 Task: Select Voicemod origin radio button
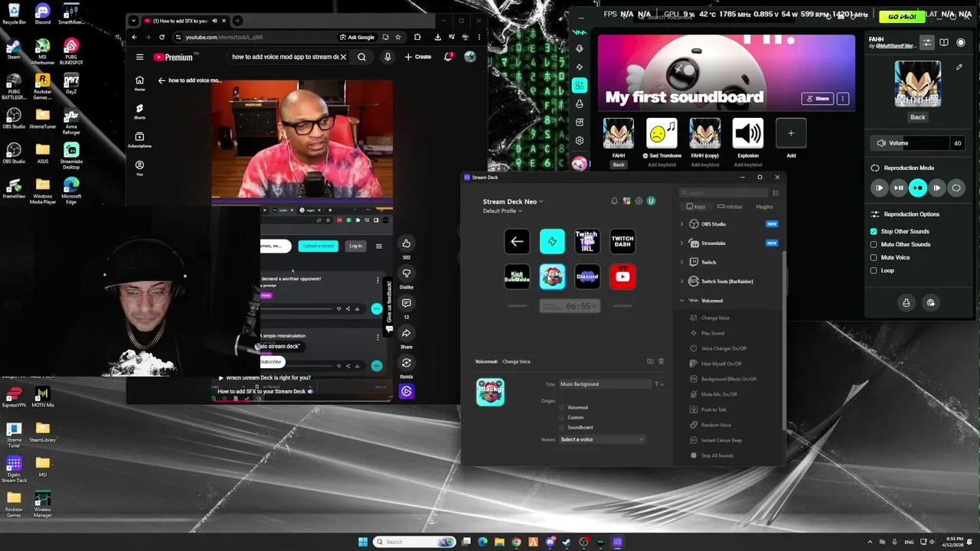[x=563, y=408]
